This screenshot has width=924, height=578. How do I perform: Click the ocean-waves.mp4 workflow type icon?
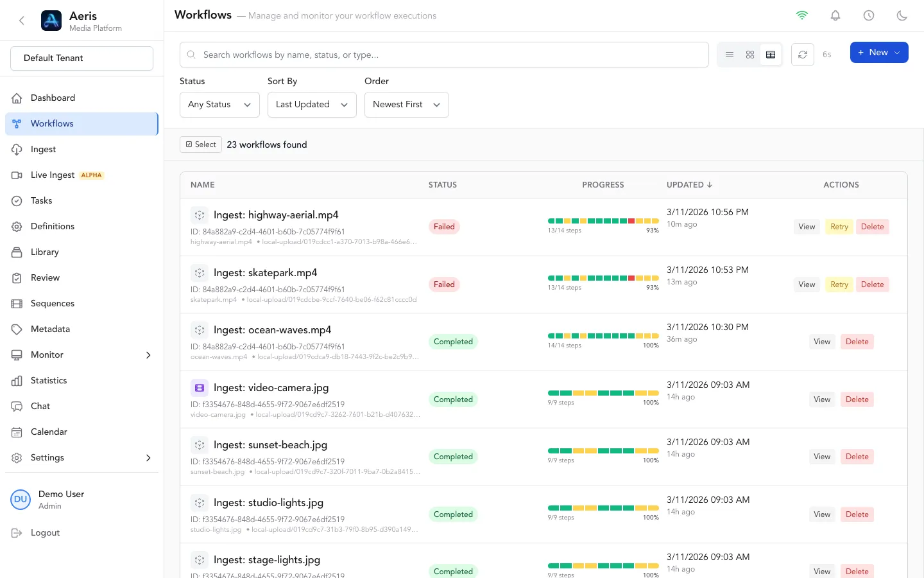[x=200, y=330]
